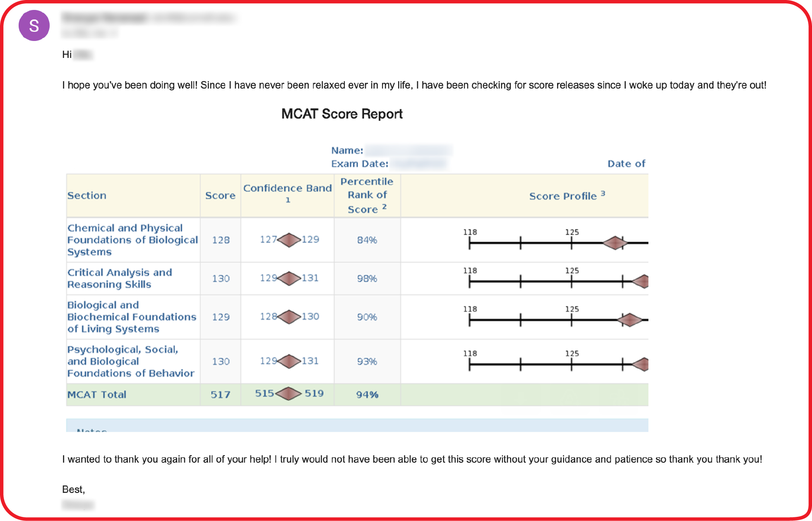Image resolution: width=812 pixels, height=521 pixels.
Task: Click the score profile marker for score 128
Action: [x=615, y=243]
